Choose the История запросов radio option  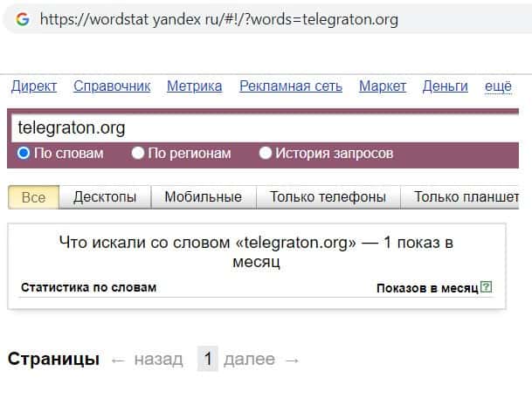point(266,154)
